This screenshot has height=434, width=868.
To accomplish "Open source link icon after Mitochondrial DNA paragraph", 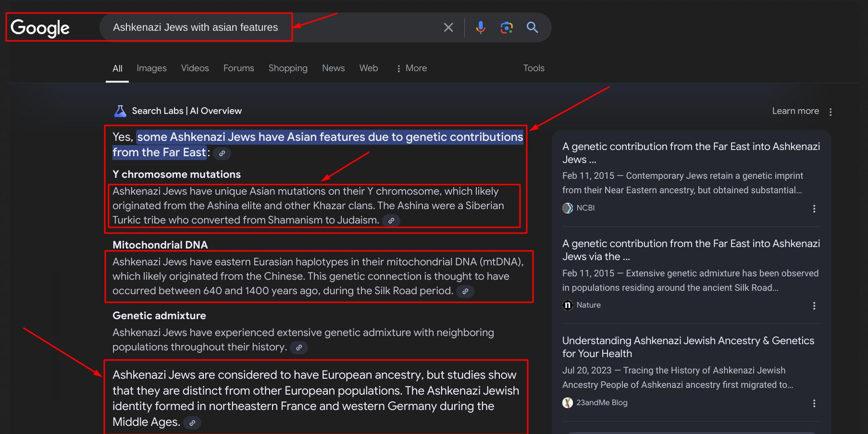I will coord(465,291).
